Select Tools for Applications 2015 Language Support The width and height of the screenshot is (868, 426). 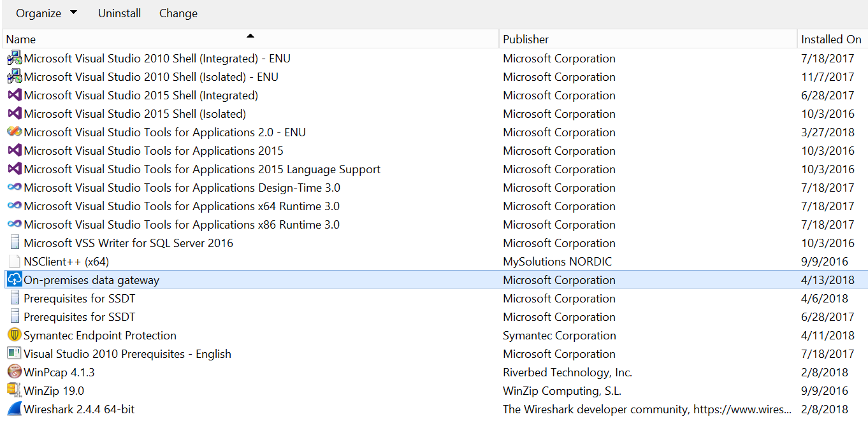[x=202, y=169]
